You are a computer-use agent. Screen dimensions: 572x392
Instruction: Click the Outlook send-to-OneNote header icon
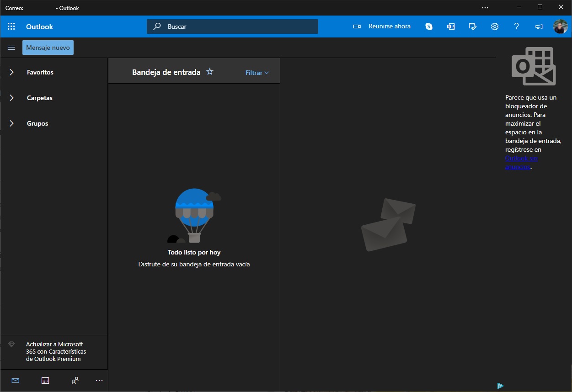(x=451, y=26)
